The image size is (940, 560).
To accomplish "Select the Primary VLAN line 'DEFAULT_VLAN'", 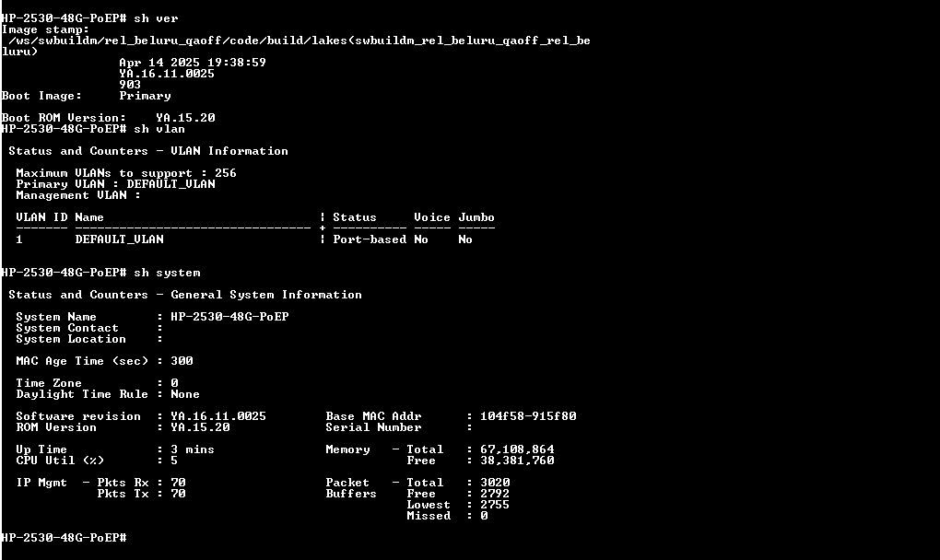I will point(170,184).
